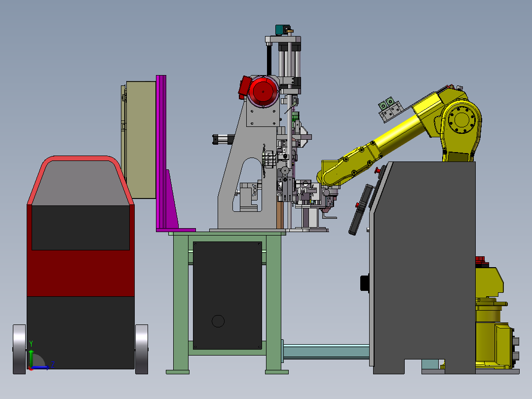The height and width of the screenshot is (399, 532).
Task: Click the blue Z axis of the orientation triad
Action: coord(40,367)
